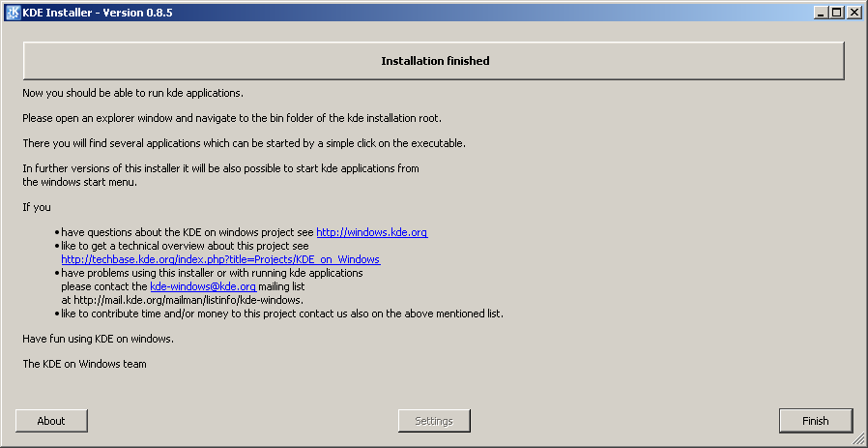868x448 pixels.
Task: Open the About dialog
Action: click(51, 421)
